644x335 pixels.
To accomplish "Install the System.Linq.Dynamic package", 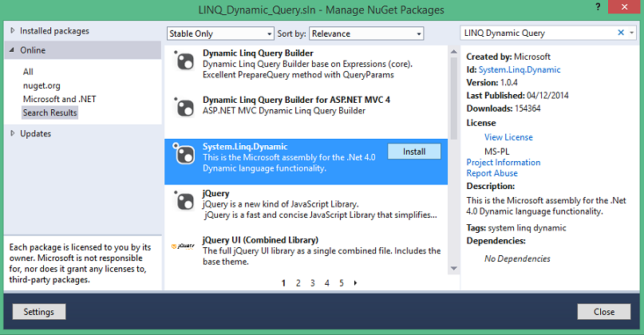I will 414,152.
